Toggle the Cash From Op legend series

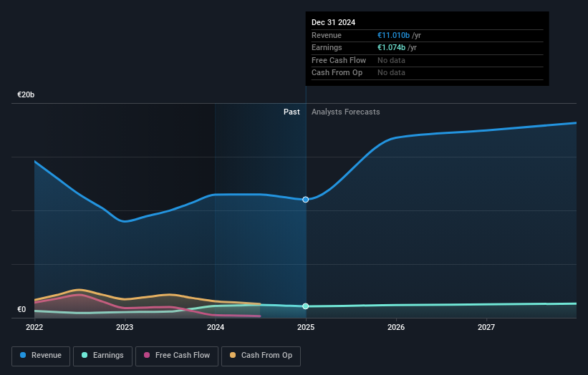(x=261, y=356)
